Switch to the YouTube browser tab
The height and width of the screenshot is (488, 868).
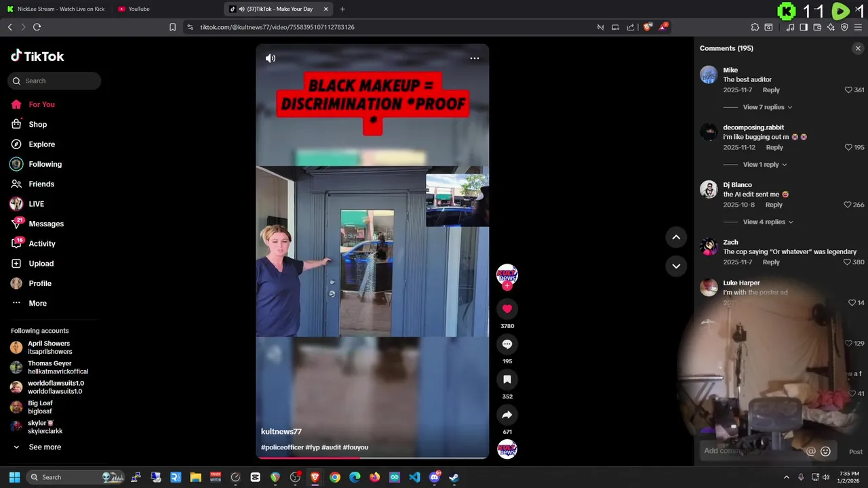click(138, 9)
